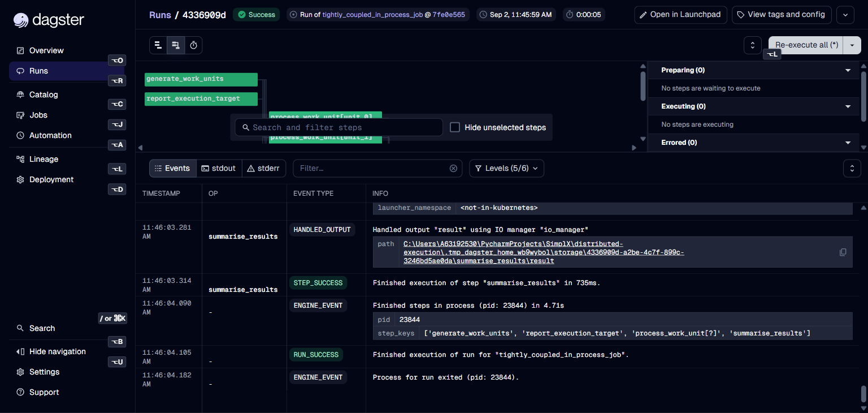Click the Settings gear icon in sidebar
Image resolution: width=868 pixels, height=413 pixels.
pos(20,372)
